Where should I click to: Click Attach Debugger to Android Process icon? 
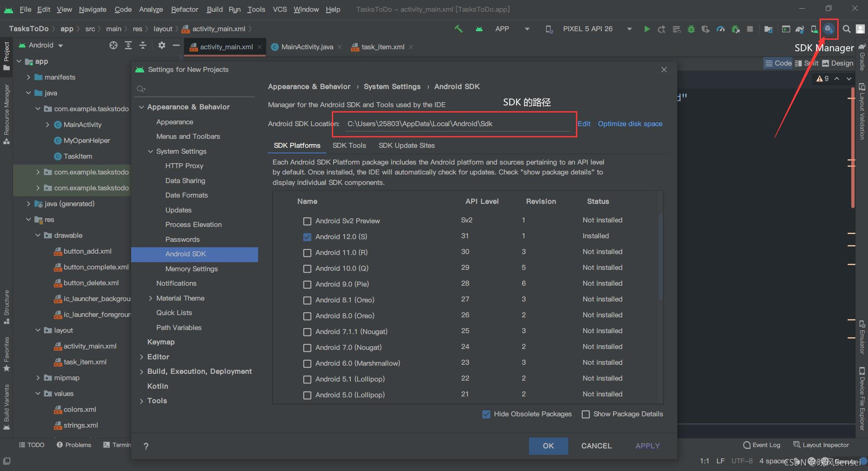[736, 29]
